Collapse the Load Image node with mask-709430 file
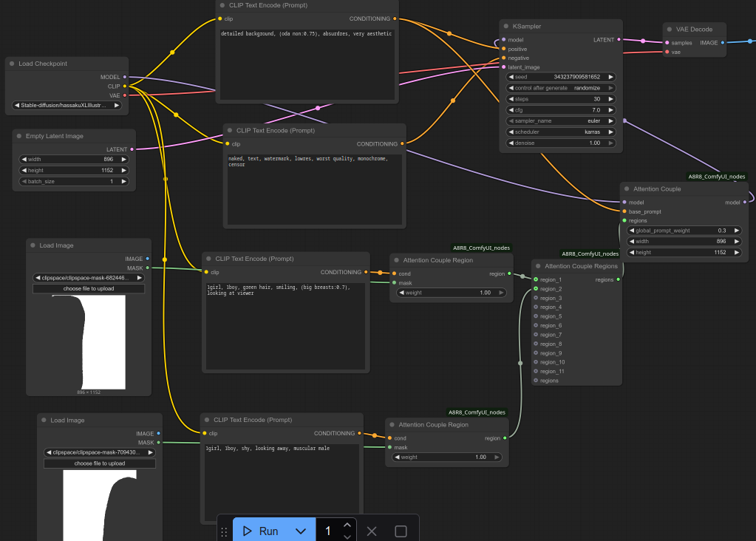The height and width of the screenshot is (541, 756). tap(44, 421)
